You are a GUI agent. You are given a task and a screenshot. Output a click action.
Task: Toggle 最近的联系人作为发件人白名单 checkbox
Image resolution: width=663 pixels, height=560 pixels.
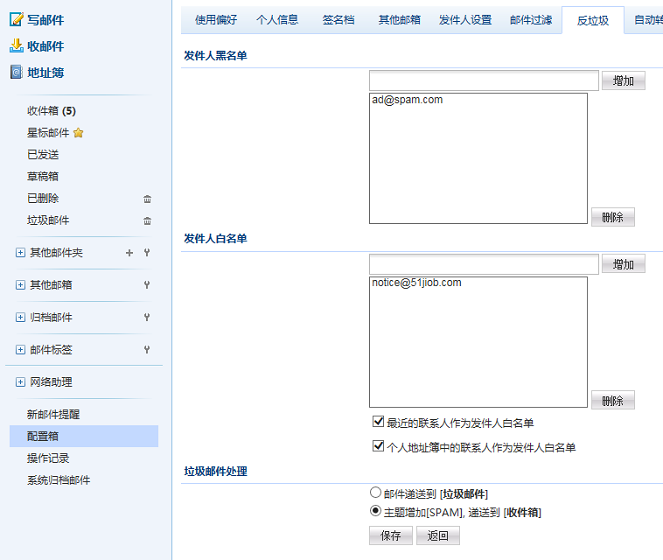(378, 421)
